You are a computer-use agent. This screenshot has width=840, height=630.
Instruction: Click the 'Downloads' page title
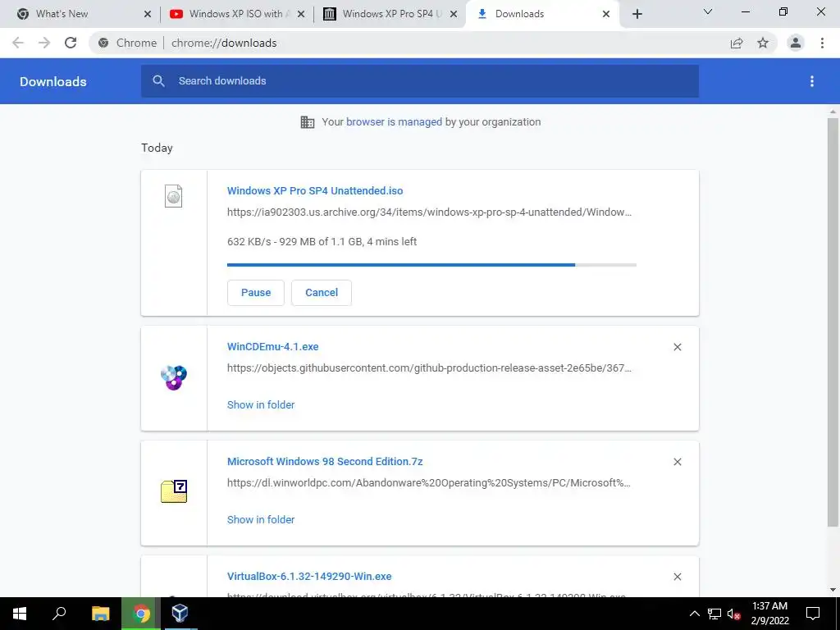click(x=53, y=81)
